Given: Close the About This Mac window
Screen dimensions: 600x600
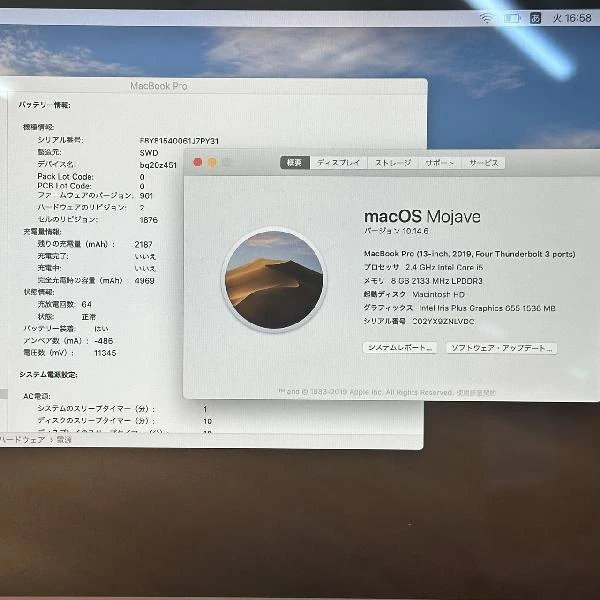Looking at the screenshot, I should [198, 162].
